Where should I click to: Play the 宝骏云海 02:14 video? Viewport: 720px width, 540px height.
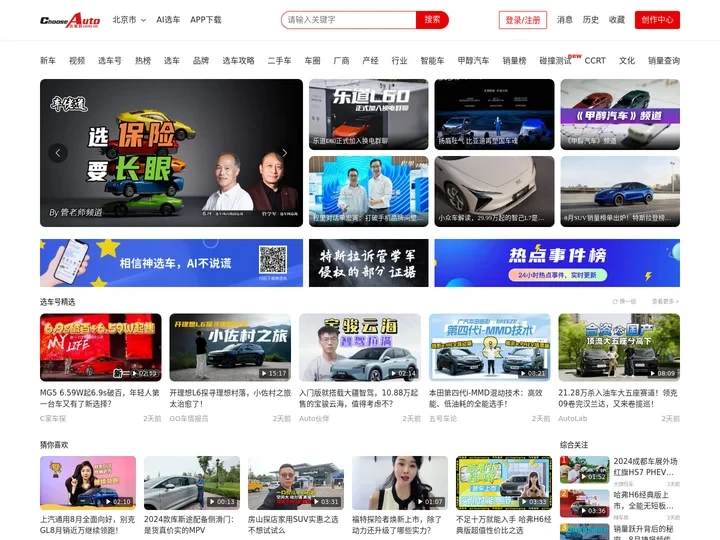(x=360, y=347)
